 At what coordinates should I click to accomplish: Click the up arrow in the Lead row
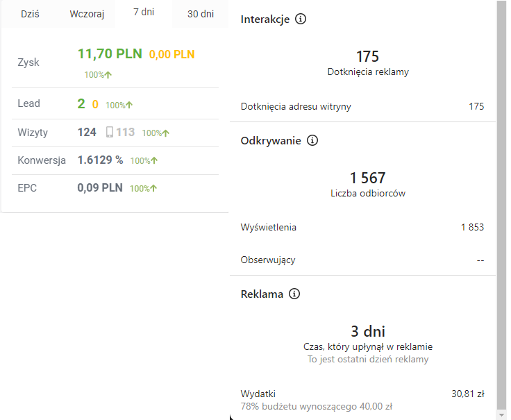[x=130, y=105]
